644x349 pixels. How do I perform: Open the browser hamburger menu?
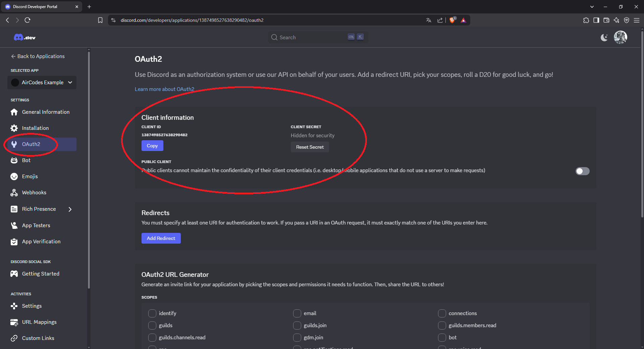click(x=636, y=20)
